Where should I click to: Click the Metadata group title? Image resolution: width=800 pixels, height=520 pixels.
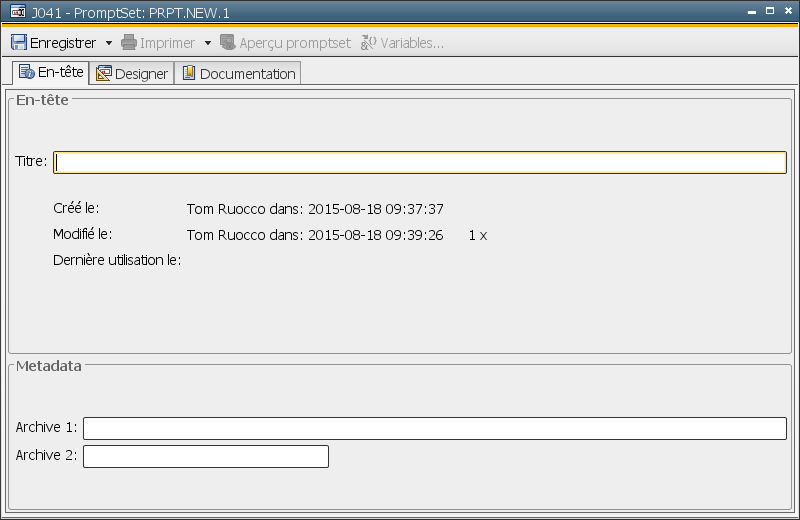(48, 366)
